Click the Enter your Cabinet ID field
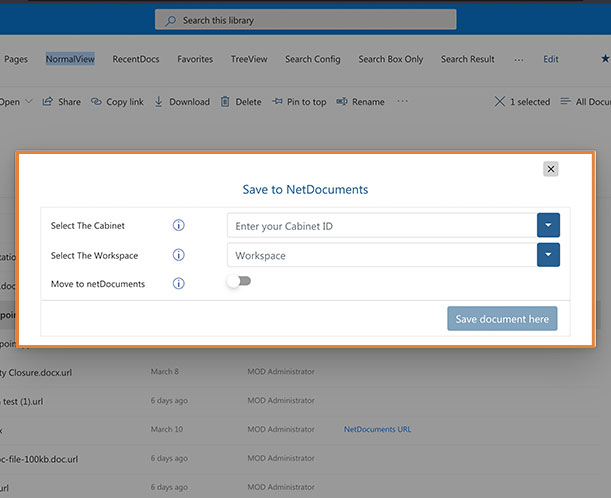This screenshot has width=611, height=498. (x=382, y=226)
